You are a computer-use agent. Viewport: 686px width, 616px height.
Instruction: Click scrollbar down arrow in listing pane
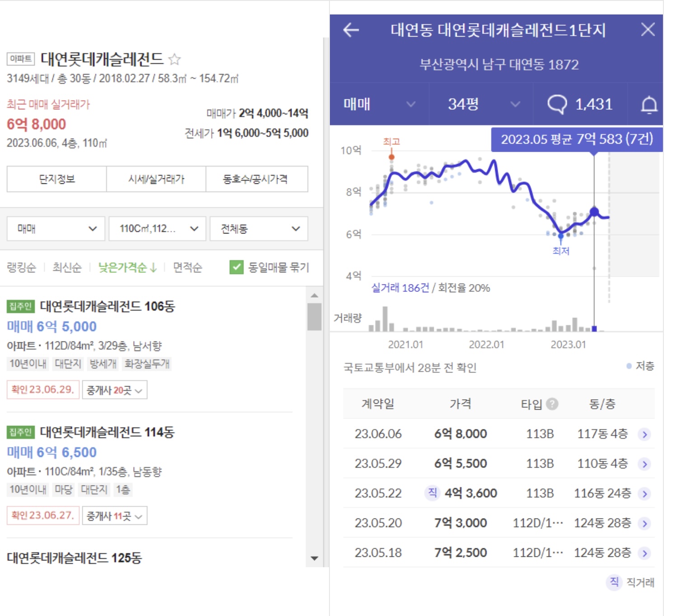[x=315, y=559]
